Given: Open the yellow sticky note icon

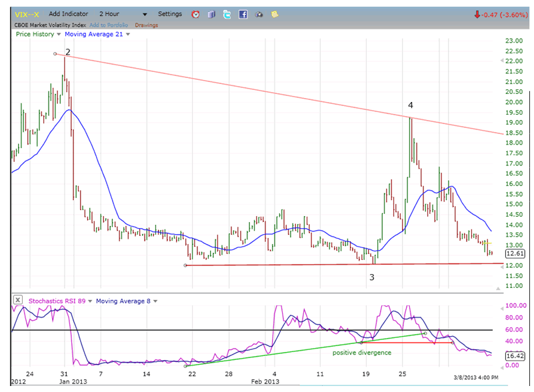Looking at the screenshot, I should pyautogui.click(x=274, y=14).
